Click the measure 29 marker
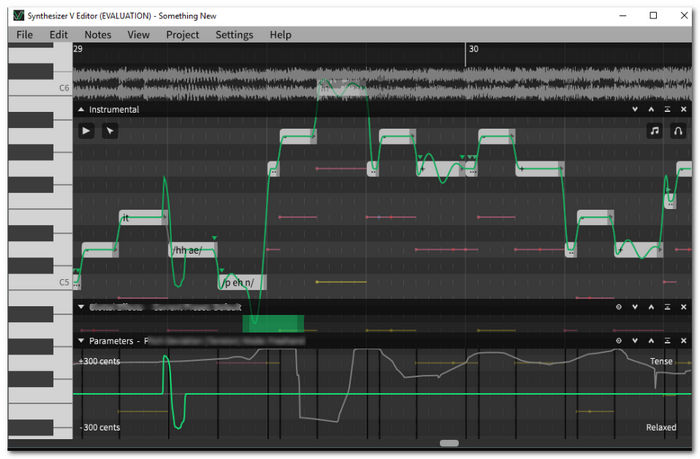Screen dimensions: 700x459 78,49
